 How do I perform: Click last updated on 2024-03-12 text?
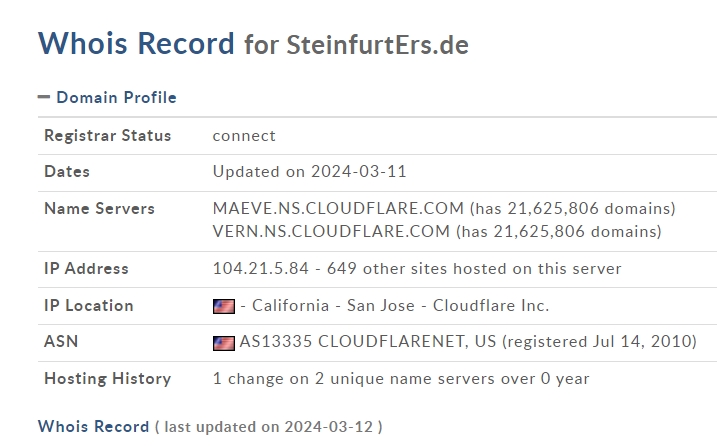point(269,427)
